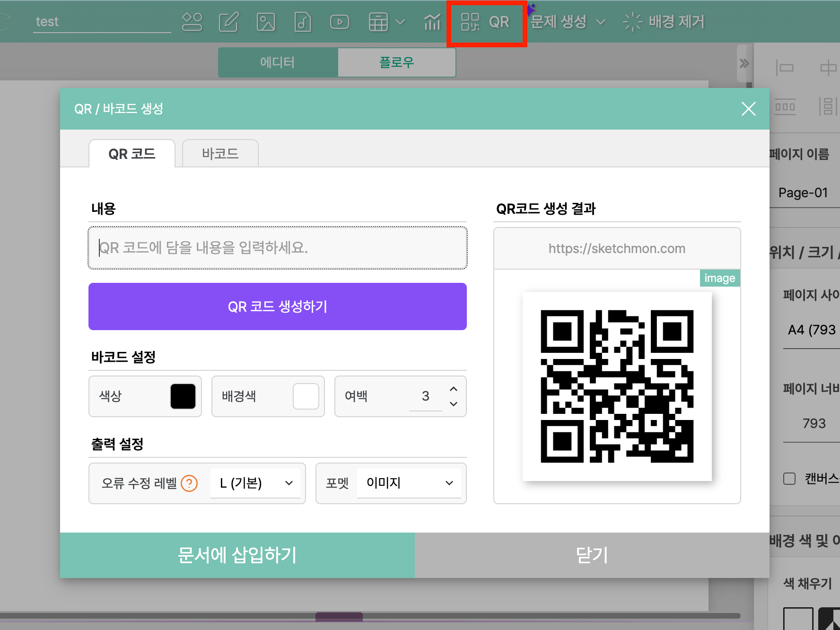Screen dimensions: 840x630
Task: Toggle the 캔버스 checkbox
Action: pyautogui.click(x=789, y=479)
